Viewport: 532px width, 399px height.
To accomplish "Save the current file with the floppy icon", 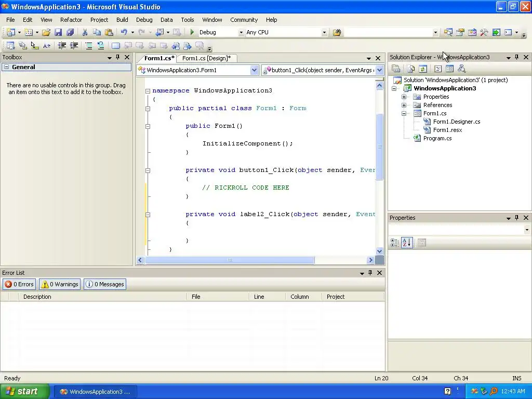I will tap(58, 32).
